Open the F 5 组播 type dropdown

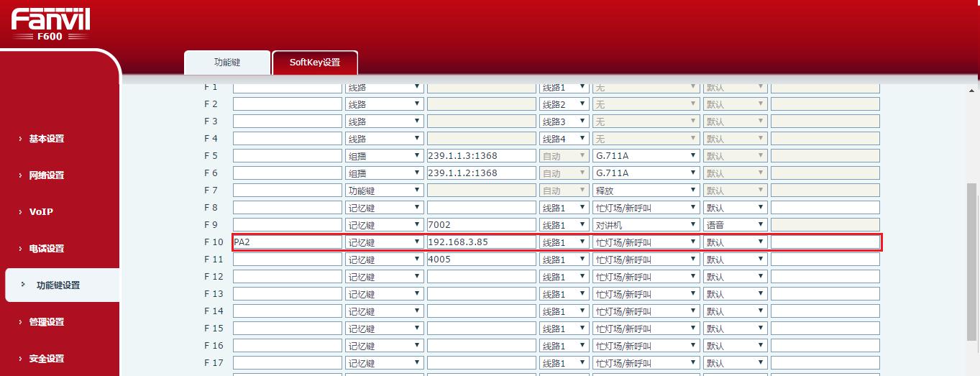point(384,156)
